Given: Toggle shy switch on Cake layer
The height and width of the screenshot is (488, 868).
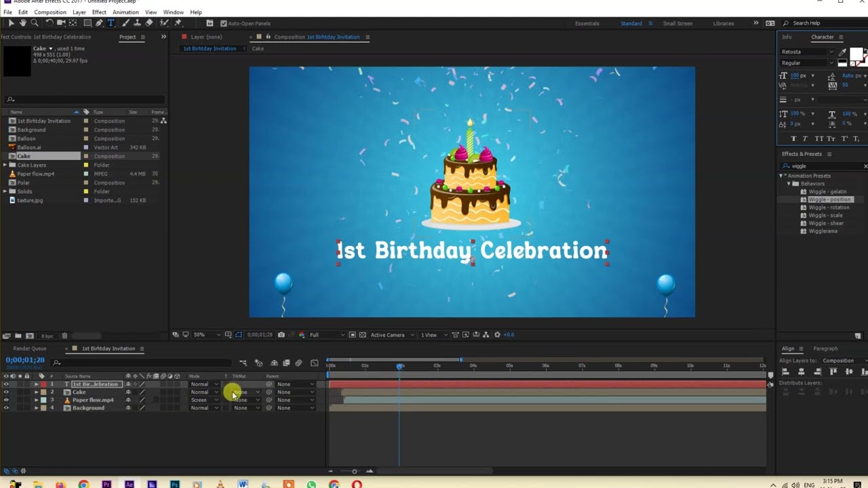Looking at the screenshot, I should [x=128, y=392].
